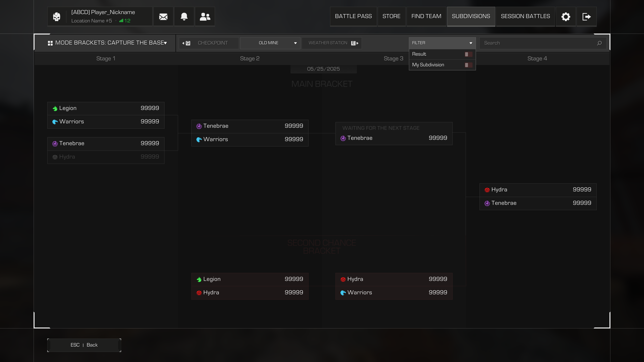Screen dimensions: 644x362
Task: Click Tenebrae emblem in Stage 1
Action: [x=55, y=144]
